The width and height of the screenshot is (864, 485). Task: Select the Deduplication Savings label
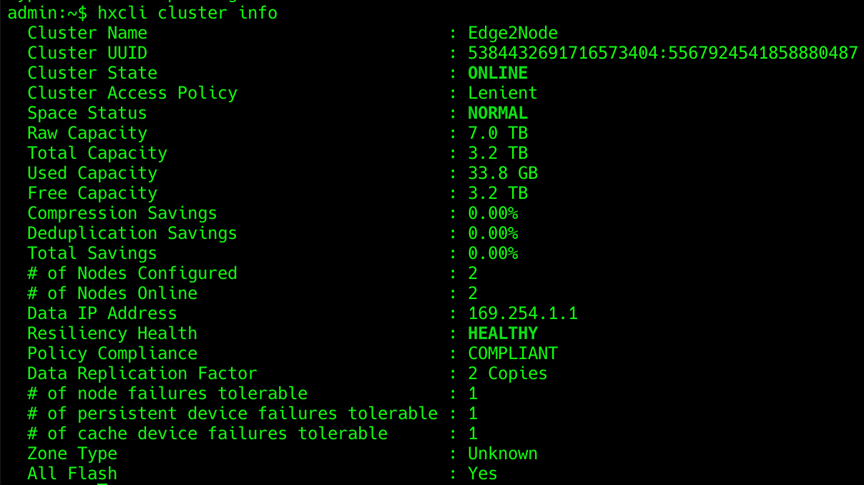pyautogui.click(x=132, y=233)
